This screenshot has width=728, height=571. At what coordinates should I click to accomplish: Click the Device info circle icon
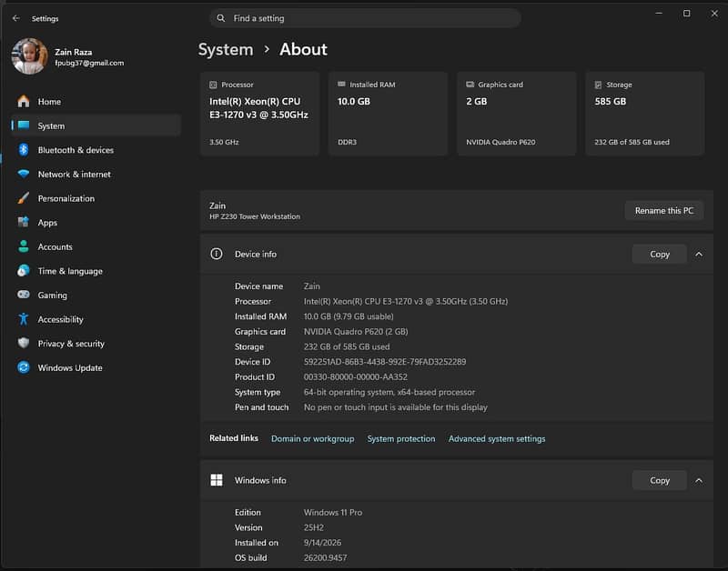click(217, 254)
